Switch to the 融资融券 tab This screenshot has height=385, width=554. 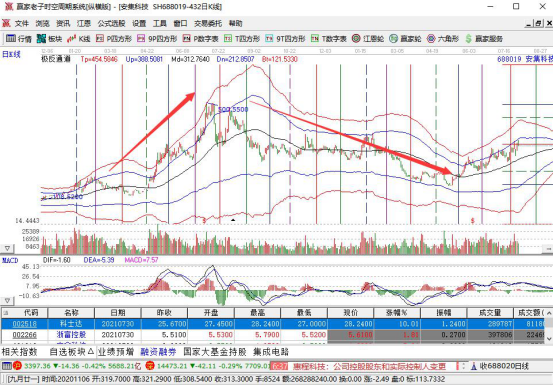click(x=158, y=351)
